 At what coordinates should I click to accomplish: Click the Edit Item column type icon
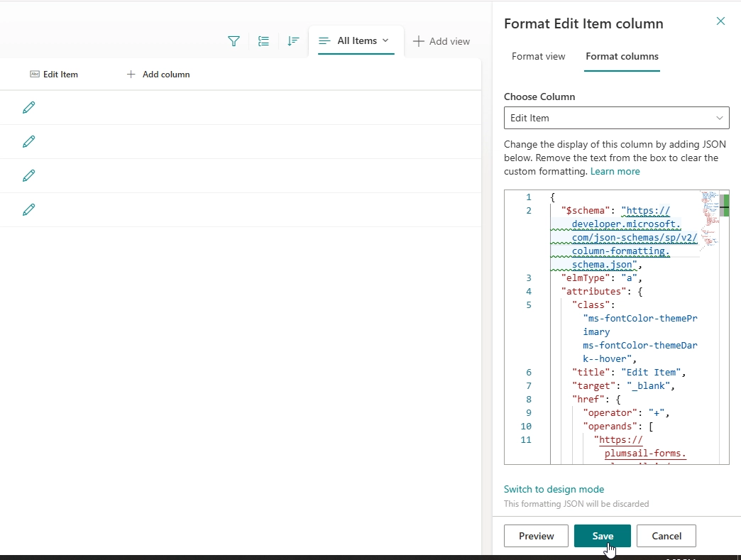[35, 75]
